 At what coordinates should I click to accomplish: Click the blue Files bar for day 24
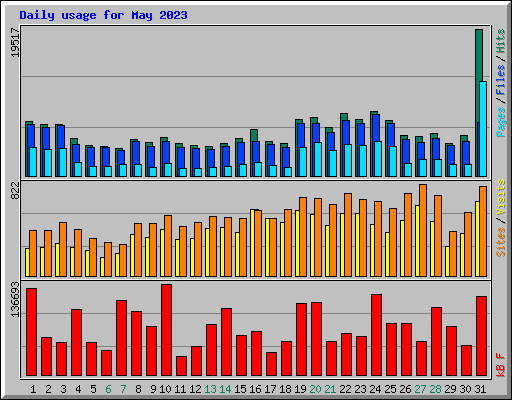[376, 128]
